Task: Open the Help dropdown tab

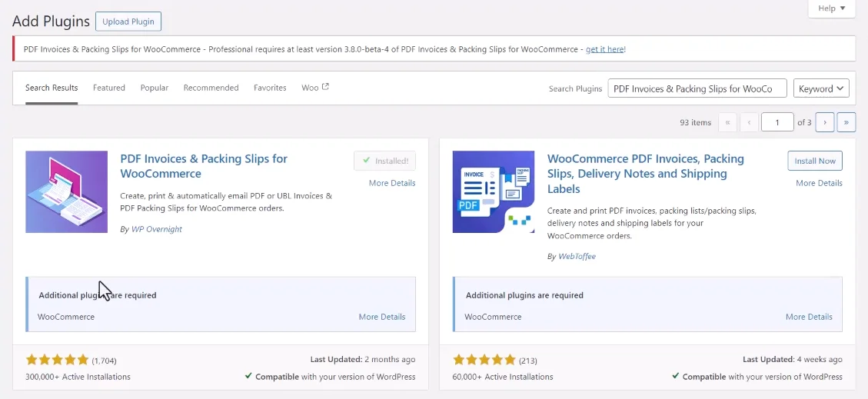Action: click(831, 8)
